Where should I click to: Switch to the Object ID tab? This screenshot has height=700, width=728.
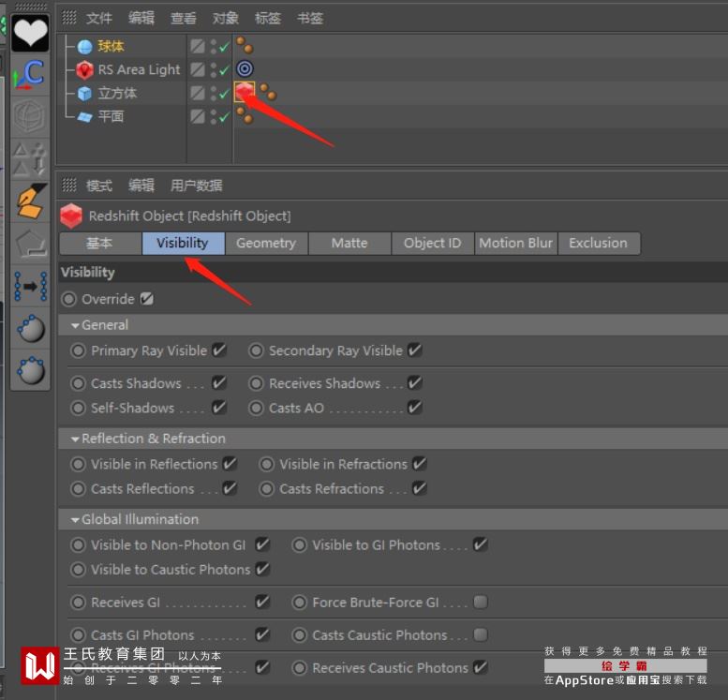[x=433, y=244]
